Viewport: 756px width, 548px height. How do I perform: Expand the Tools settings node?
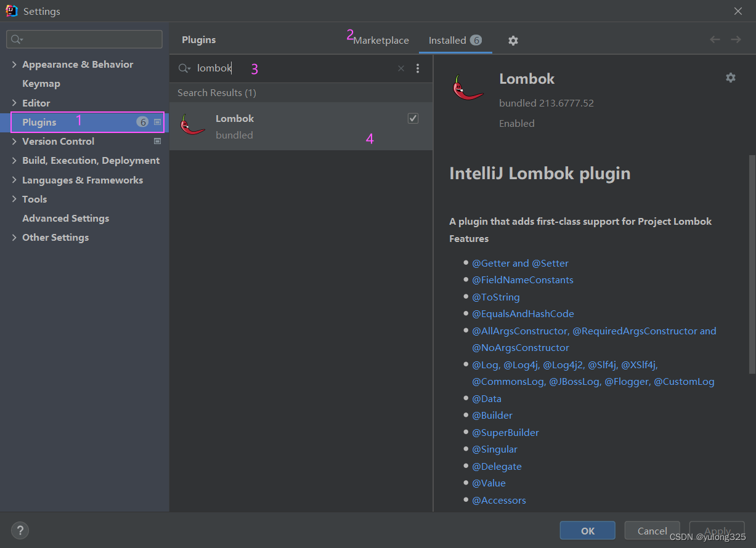14,199
